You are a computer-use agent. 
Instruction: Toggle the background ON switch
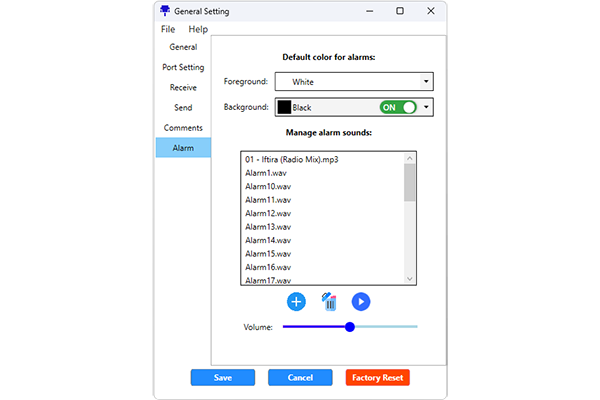coord(398,108)
